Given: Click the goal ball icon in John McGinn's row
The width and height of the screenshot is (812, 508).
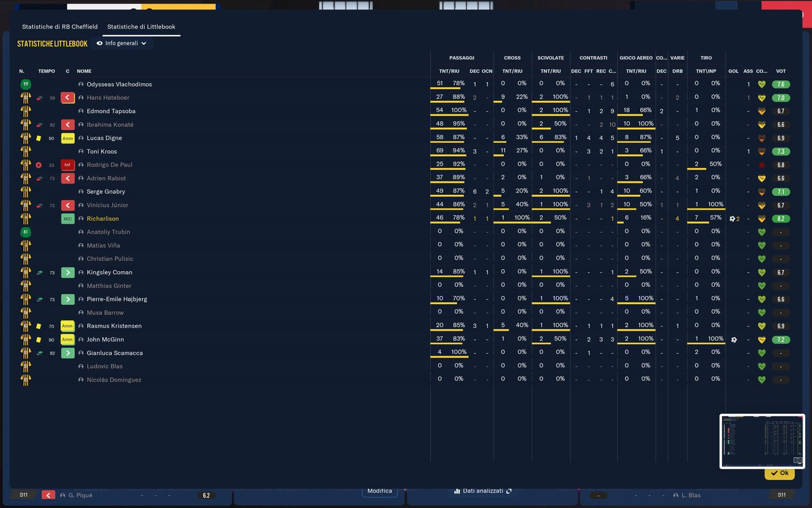Looking at the screenshot, I should point(734,340).
